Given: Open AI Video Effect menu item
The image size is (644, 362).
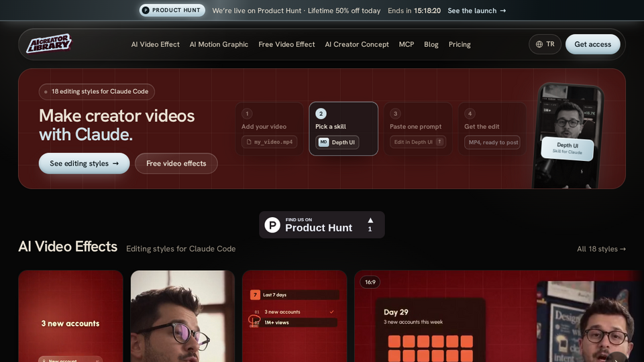Looking at the screenshot, I should 155,44.
